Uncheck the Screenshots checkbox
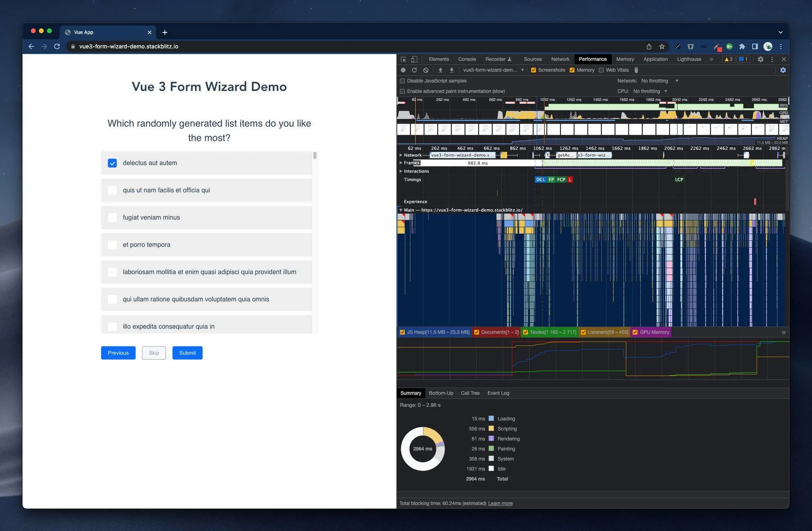 tap(534, 70)
